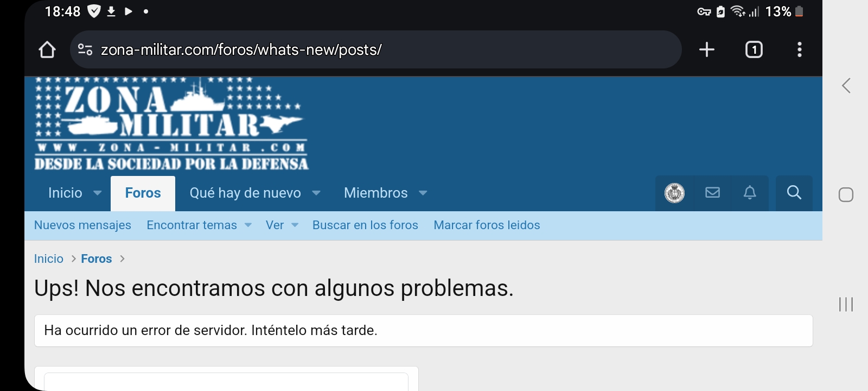The width and height of the screenshot is (868, 391).
Task: Tap shield icon in status bar
Action: tap(94, 11)
